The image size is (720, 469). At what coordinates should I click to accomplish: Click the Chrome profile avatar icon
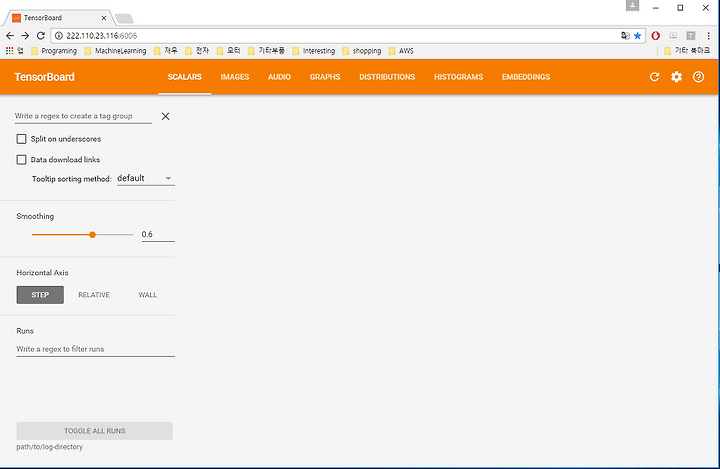point(632,6)
